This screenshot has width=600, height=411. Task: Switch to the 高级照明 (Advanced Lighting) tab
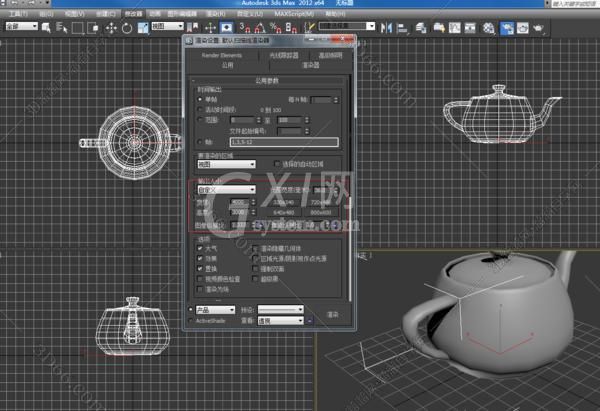pyautogui.click(x=331, y=55)
